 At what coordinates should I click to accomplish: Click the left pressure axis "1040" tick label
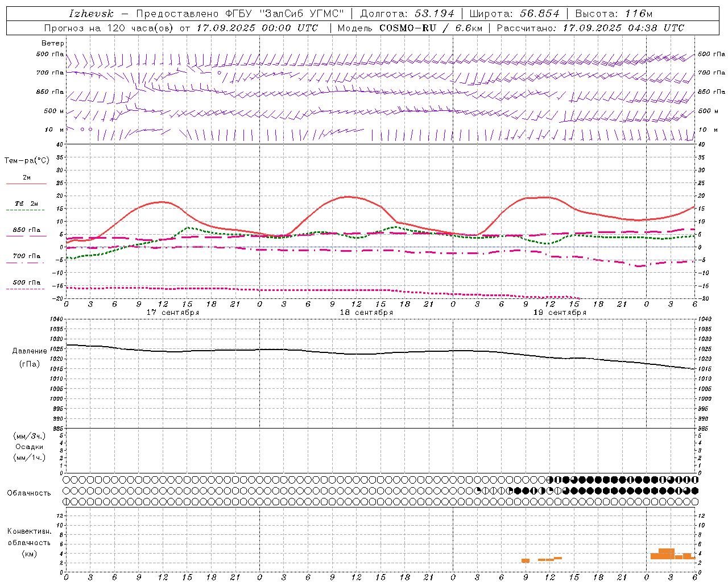55,319
